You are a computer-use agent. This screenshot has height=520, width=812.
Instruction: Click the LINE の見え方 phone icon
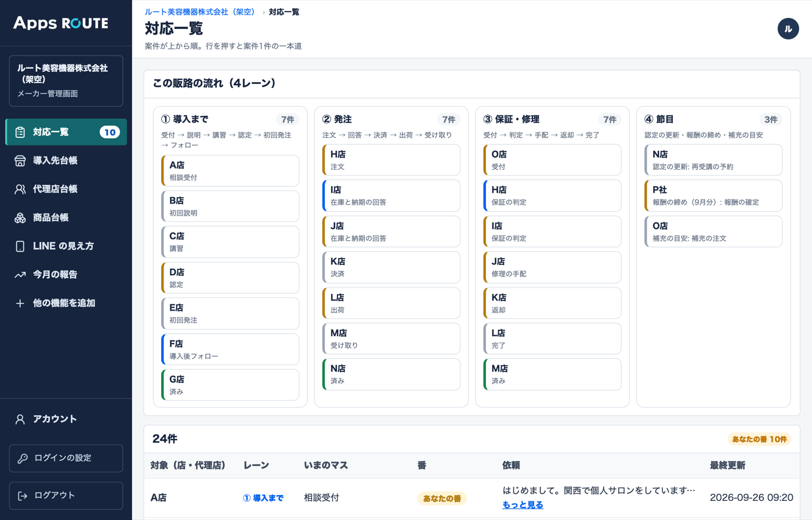coord(20,246)
